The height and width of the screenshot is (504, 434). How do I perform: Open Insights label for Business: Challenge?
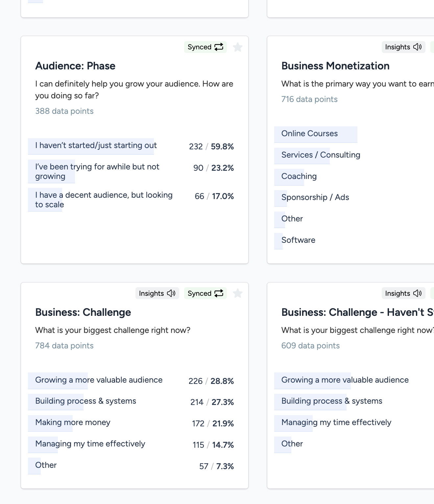pyautogui.click(x=151, y=293)
